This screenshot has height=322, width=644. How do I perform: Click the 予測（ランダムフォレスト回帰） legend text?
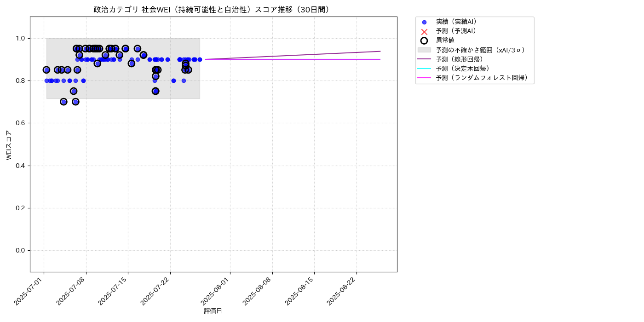pyautogui.click(x=482, y=78)
